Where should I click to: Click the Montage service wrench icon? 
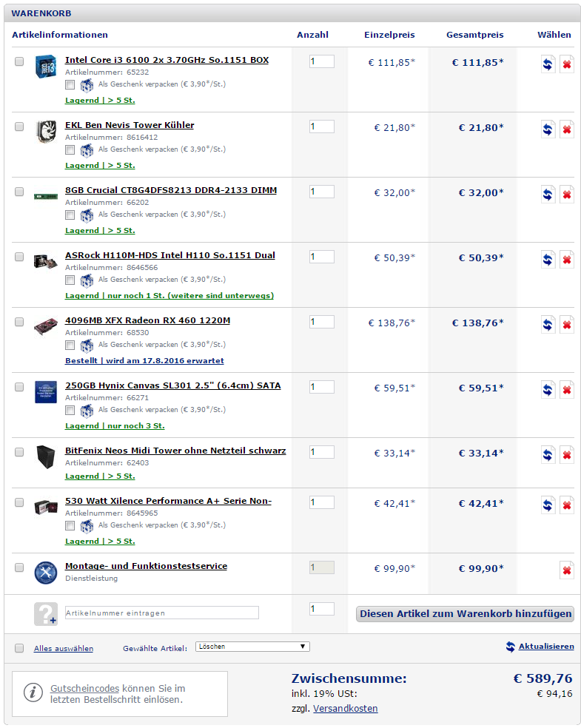(x=45, y=573)
